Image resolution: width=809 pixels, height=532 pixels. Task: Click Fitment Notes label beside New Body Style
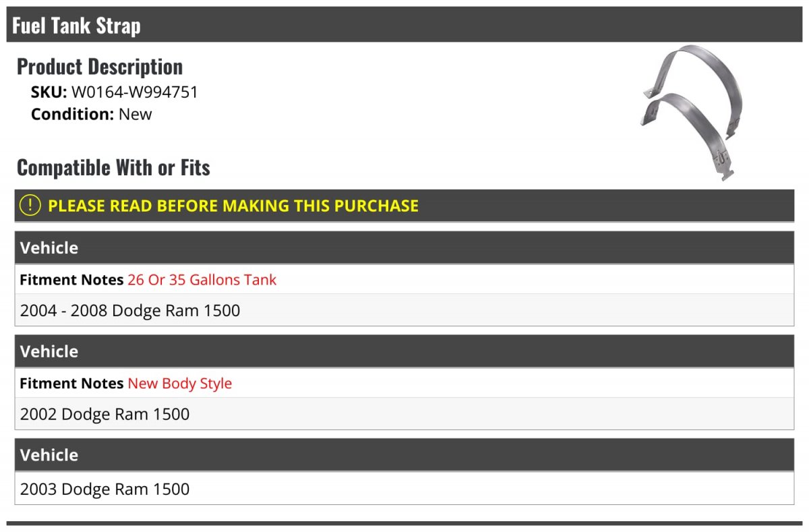(71, 383)
